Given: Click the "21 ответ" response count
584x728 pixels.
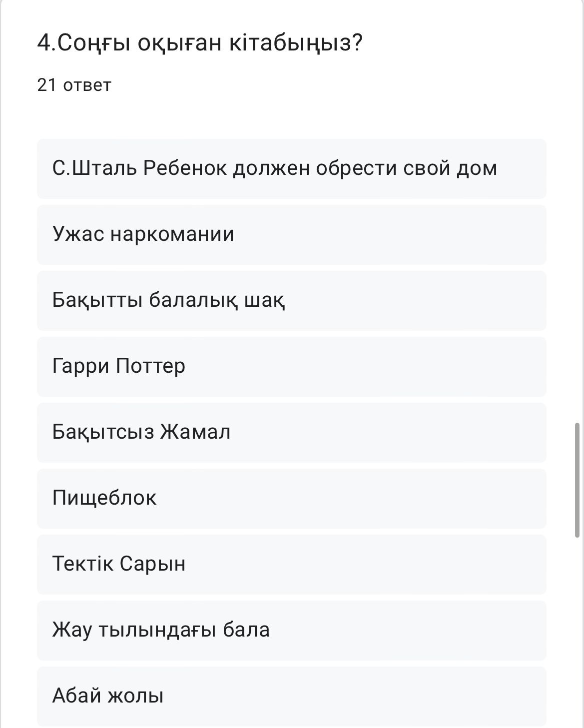Looking at the screenshot, I should (74, 85).
